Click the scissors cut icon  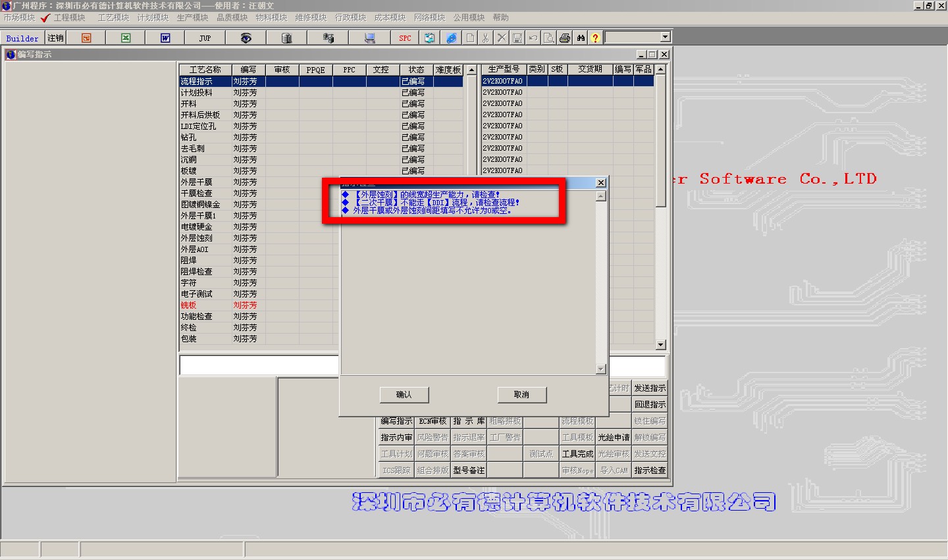[x=486, y=38]
